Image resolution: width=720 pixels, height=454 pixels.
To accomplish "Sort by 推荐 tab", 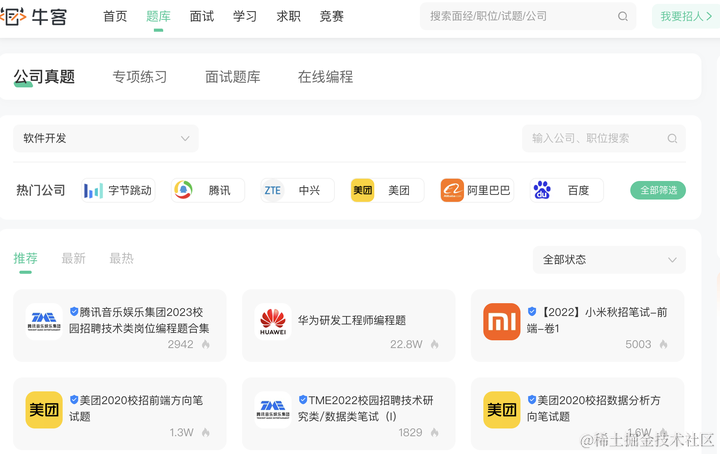I will [25, 258].
